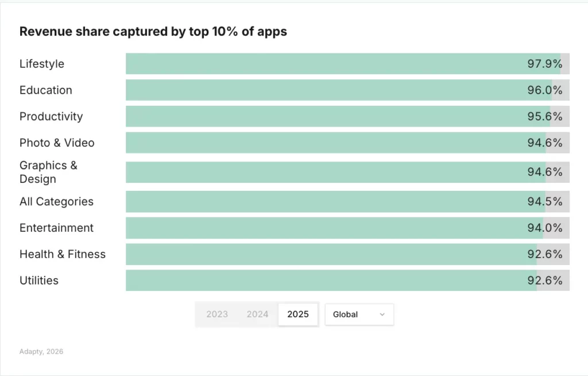Viewport: 588px width, 376px height.
Task: Click the Education category label
Action: [x=45, y=90]
